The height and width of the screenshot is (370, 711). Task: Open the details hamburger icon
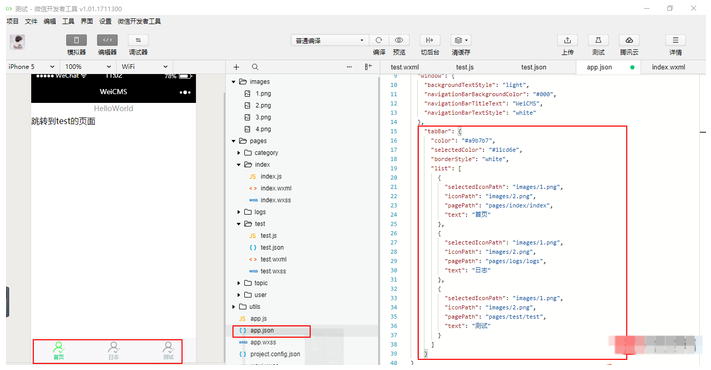tap(675, 40)
